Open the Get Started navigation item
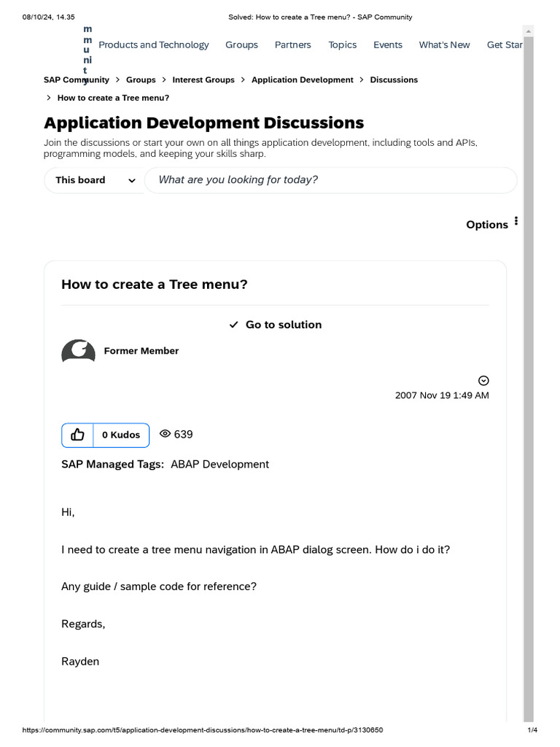 click(505, 44)
